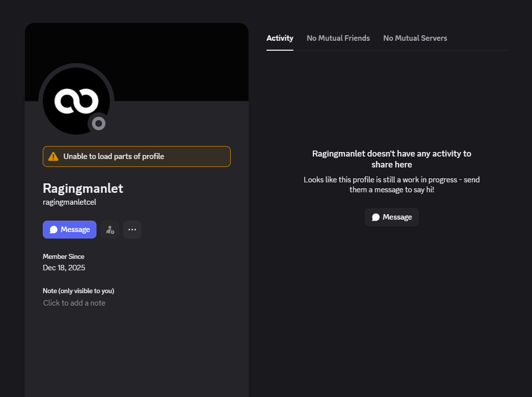Select the No Mutual Servers tab

click(415, 38)
